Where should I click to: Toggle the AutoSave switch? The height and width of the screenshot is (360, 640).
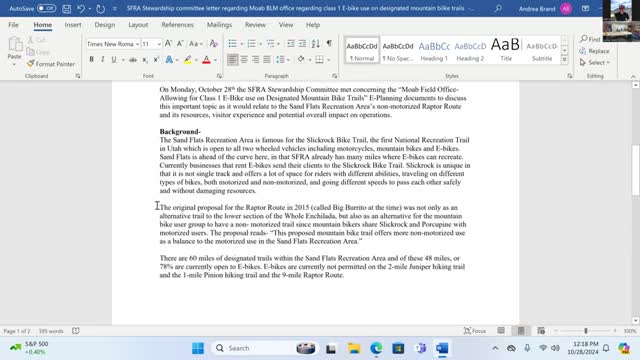pos(46,8)
